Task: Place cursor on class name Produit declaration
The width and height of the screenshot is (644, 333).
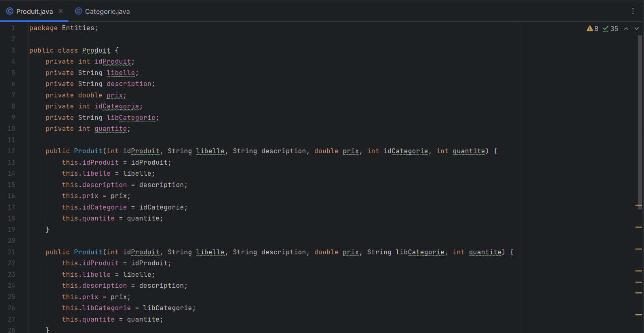Action: point(96,51)
